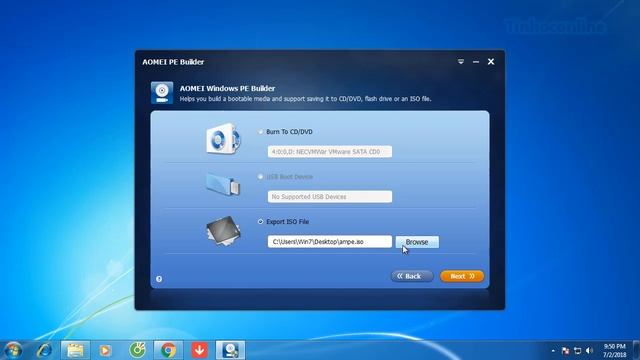Screen dimensions: 640x360
Task: Select the Export ISO File radio option
Action: click(x=260, y=222)
